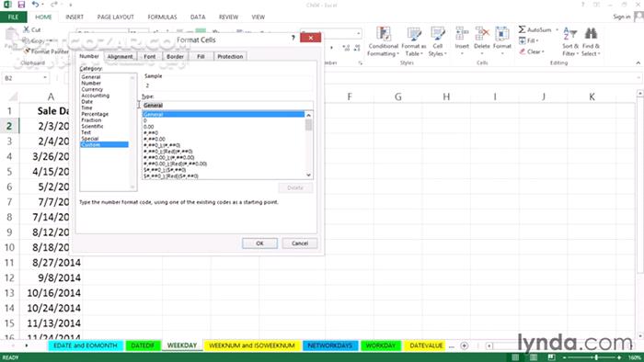Open Format as Table gallery

(414, 41)
